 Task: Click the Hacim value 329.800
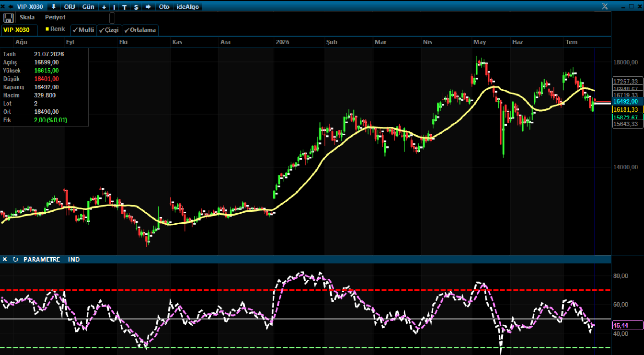[x=45, y=96]
